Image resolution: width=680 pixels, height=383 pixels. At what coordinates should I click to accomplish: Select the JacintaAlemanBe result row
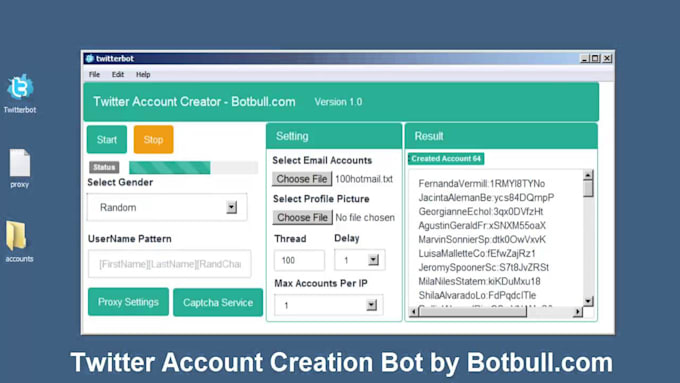[x=486, y=197]
